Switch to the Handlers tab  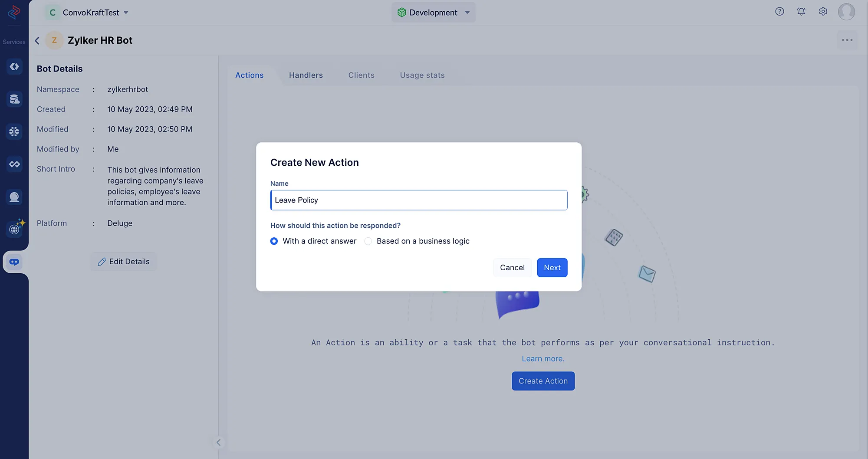[x=306, y=75]
